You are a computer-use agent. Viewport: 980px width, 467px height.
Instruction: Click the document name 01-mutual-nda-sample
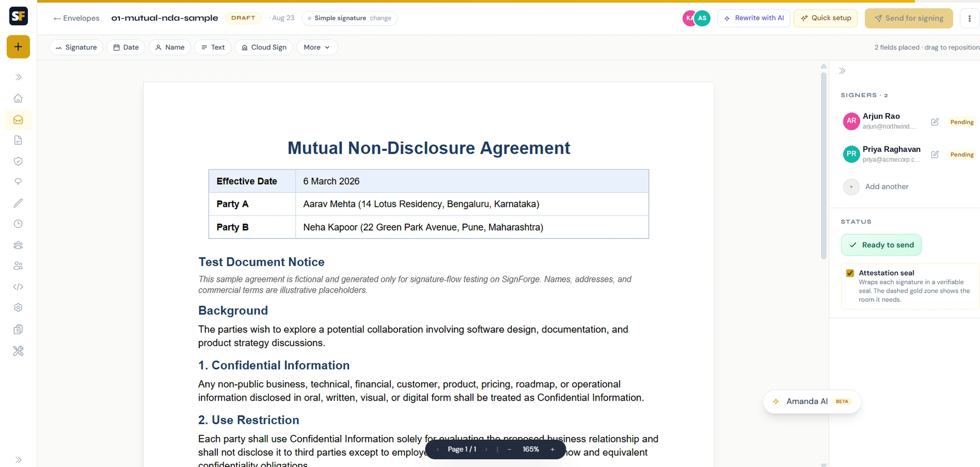point(164,18)
